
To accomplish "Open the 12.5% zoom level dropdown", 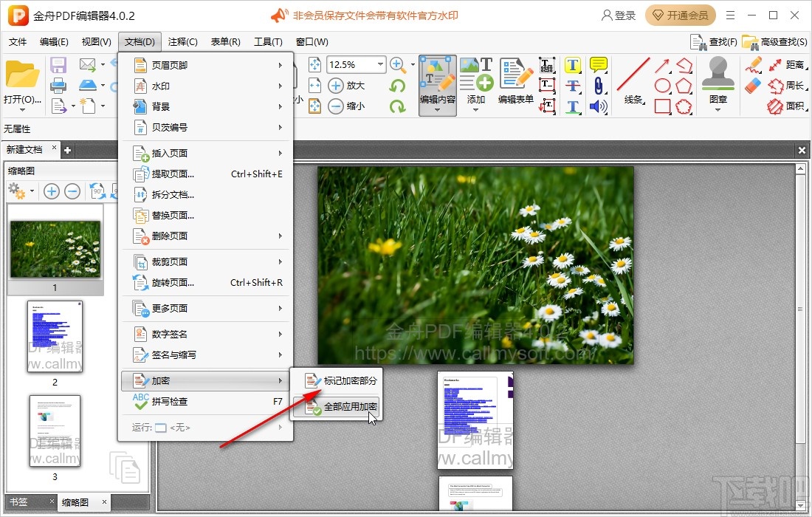I will (x=381, y=64).
